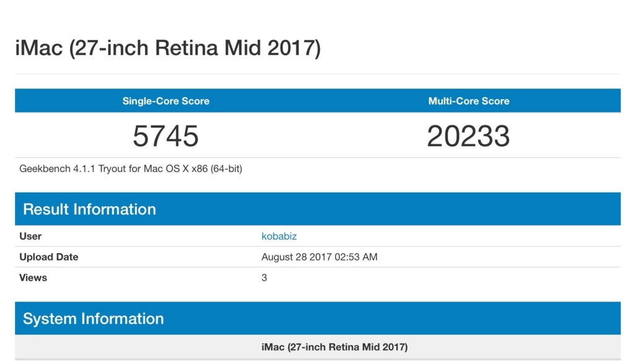Select the Views count value 3

click(x=264, y=278)
